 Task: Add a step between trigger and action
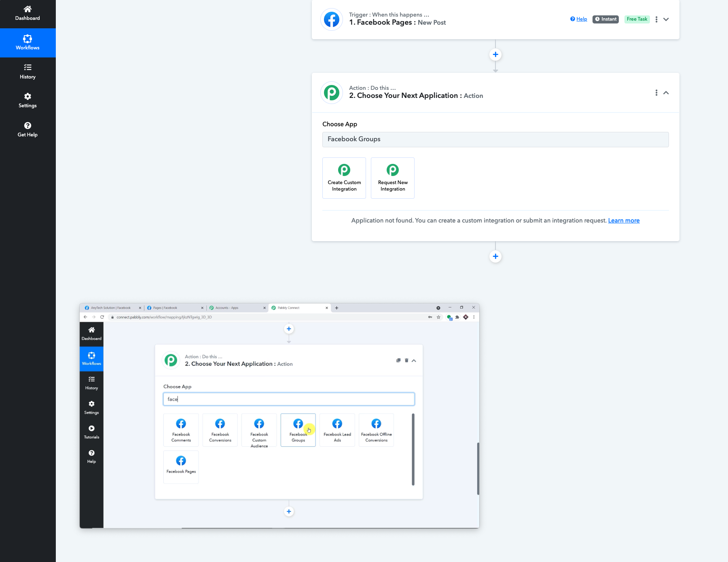(x=495, y=55)
